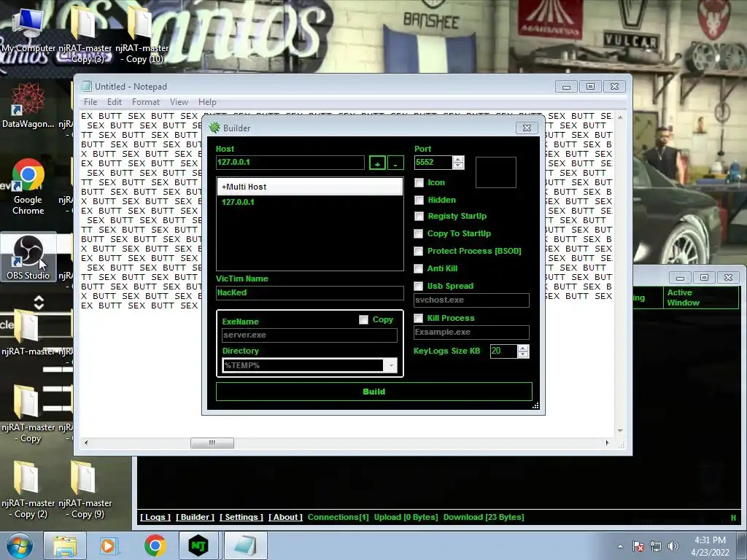
Task: Open Windows Explorer from taskbar
Action: [x=65, y=545]
